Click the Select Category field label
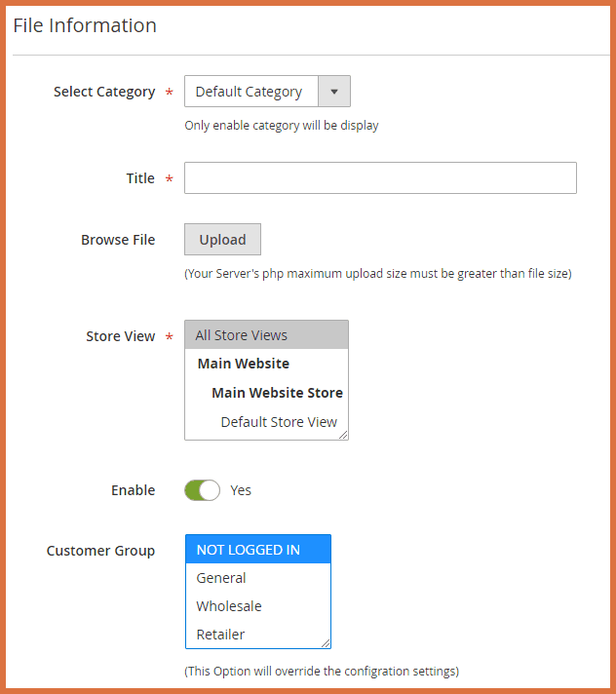616x694 pixels. point(104,92)
